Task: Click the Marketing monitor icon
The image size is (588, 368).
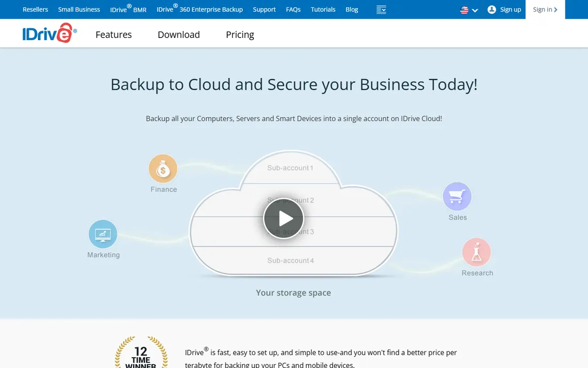Action: (103, 234)
